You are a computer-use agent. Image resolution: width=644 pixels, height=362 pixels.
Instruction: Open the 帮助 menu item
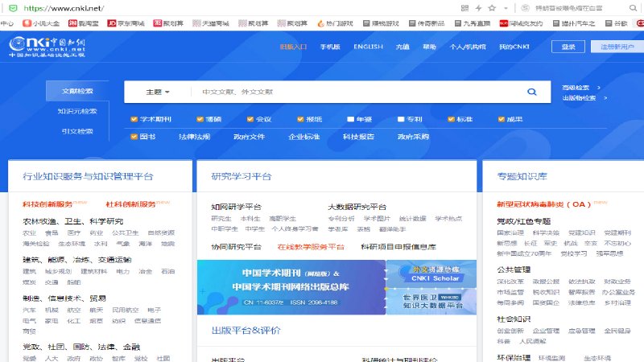click(429, 47)
